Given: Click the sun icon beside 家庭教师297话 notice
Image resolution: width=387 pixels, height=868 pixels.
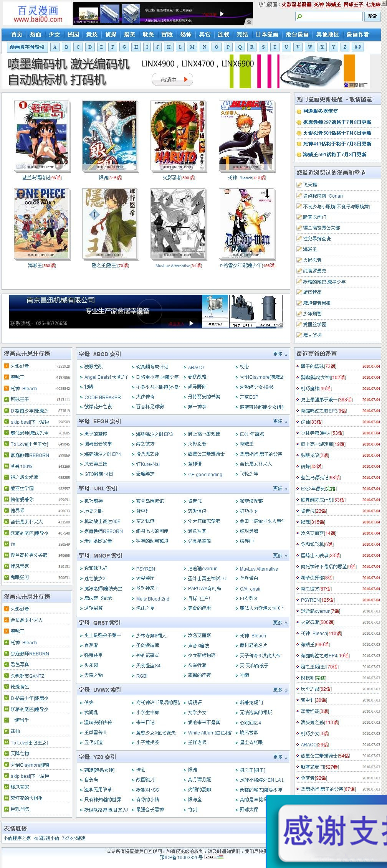Looking at the screenshot, I should [x=299, y=122].
